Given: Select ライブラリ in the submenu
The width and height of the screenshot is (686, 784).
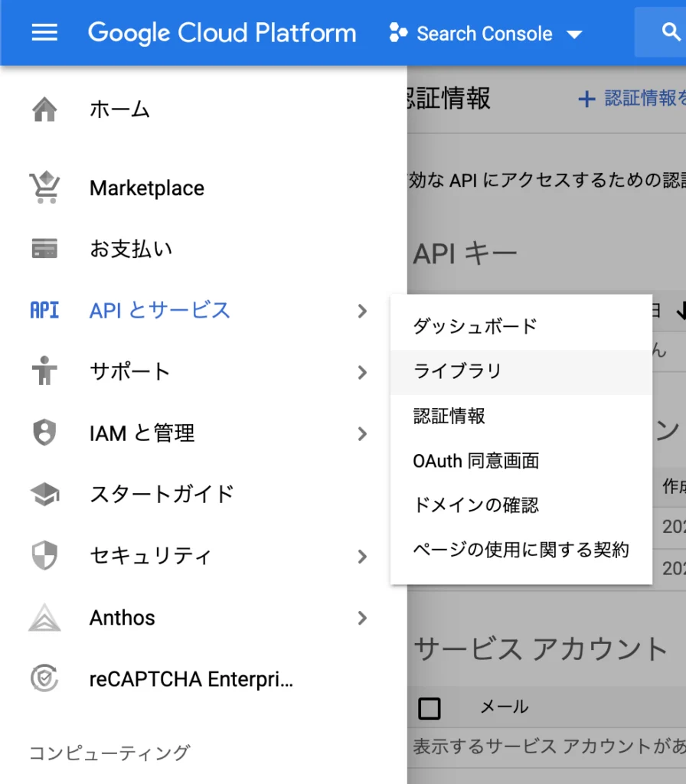Looking at the screenshot, I should [x=521, y=371].
